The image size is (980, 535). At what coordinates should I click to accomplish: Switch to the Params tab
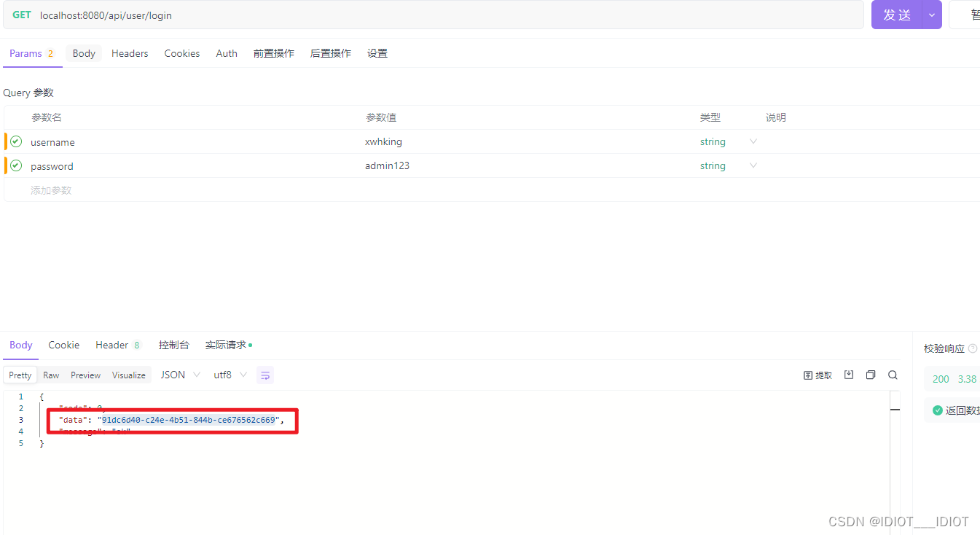coord(32,53)
